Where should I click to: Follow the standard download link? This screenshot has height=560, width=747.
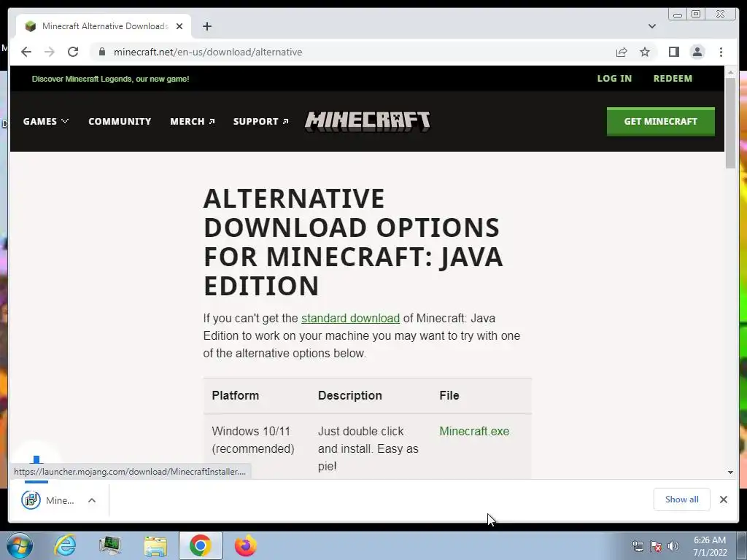(x=350, y=318)
